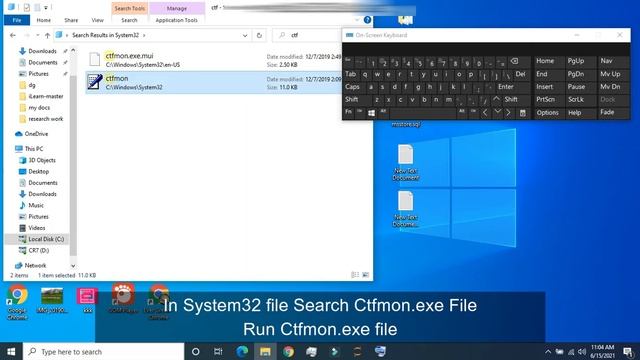Open the research work folder
The image size is (640, 360).
tap(45, 119)
